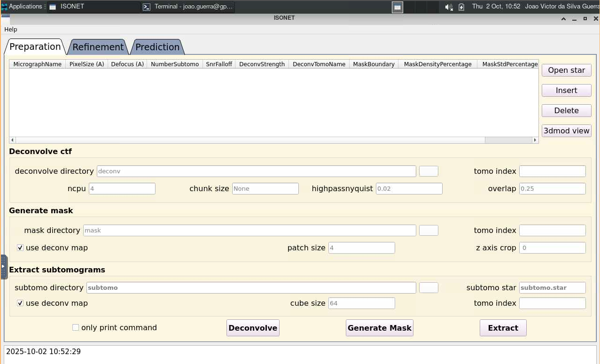Screen dimensions: 600x364
Task: Switch to the Refinement tab
Action: (98, 47)
